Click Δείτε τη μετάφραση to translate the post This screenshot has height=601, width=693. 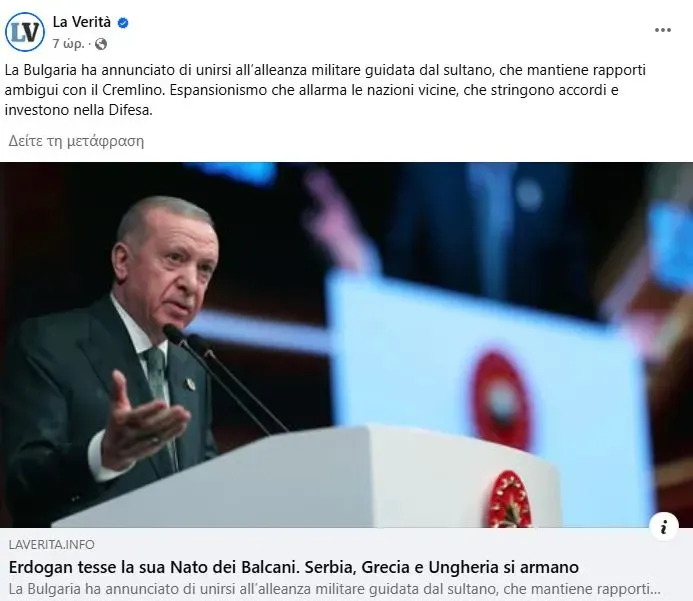point(76,141)
